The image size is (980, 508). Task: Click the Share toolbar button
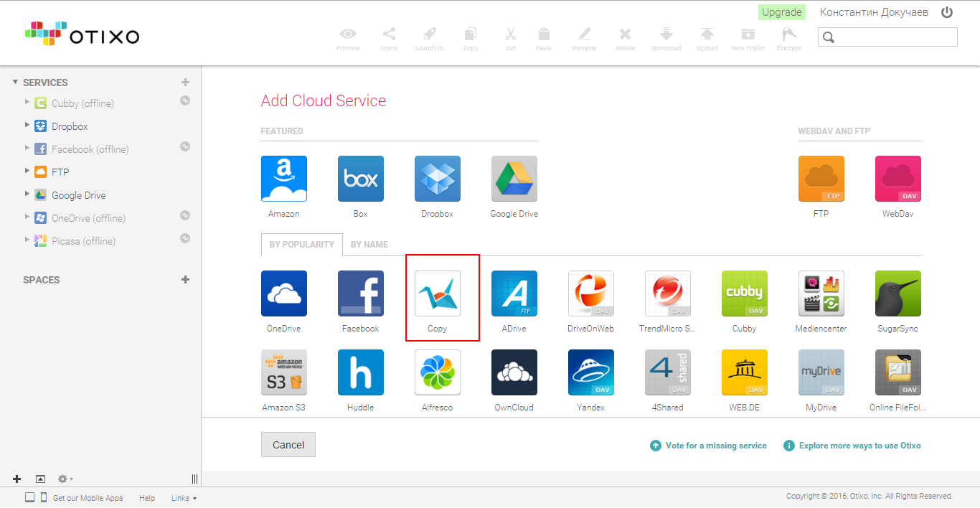tap(389, 39)
